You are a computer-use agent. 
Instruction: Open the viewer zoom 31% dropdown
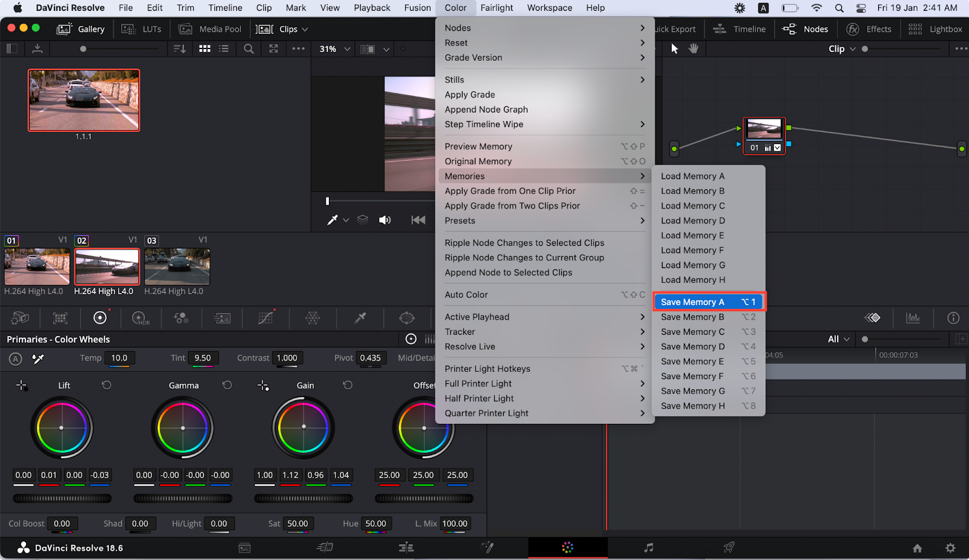point(335,49)
